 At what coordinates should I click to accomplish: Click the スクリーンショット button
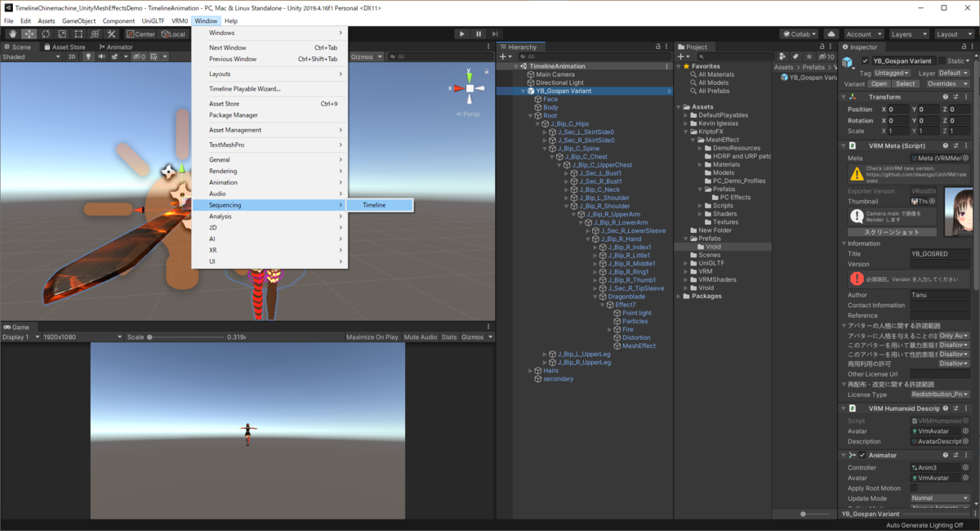pyautogui.click(x=892, y=232)
